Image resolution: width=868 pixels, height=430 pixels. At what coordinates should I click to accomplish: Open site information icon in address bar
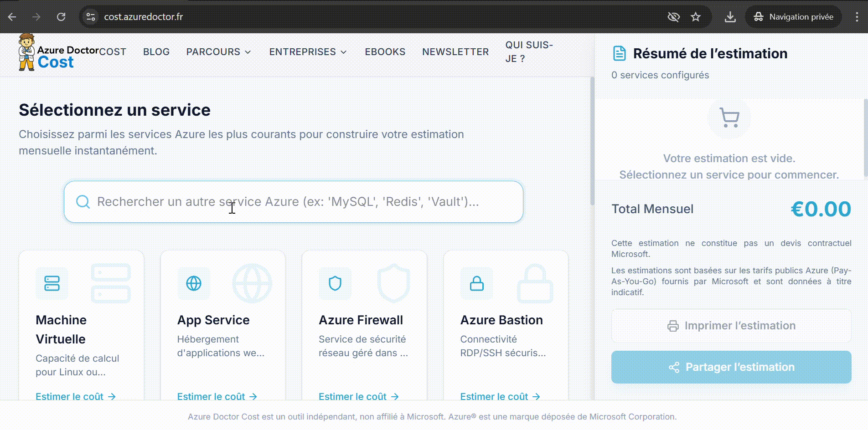pos(91,17)
